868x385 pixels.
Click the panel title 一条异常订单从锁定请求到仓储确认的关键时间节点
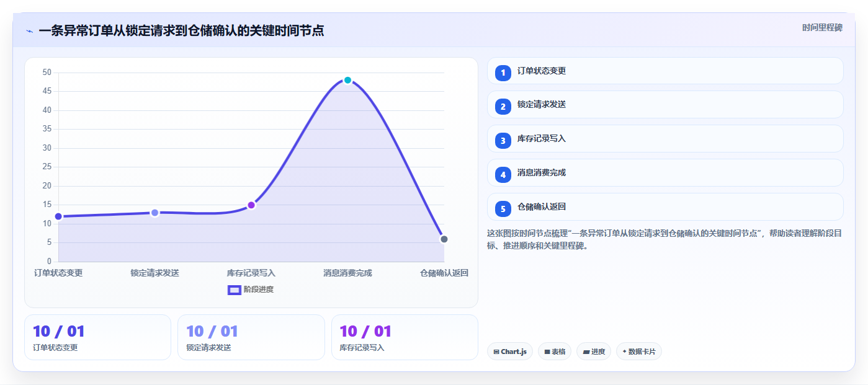tap(181, 30)
